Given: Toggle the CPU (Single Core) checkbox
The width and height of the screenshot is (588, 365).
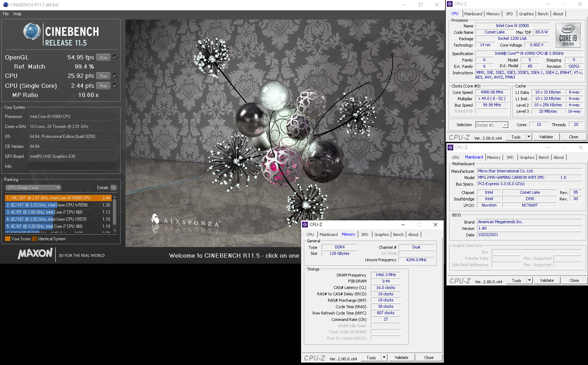Looking at the screenshot, I should click(115, 85).
